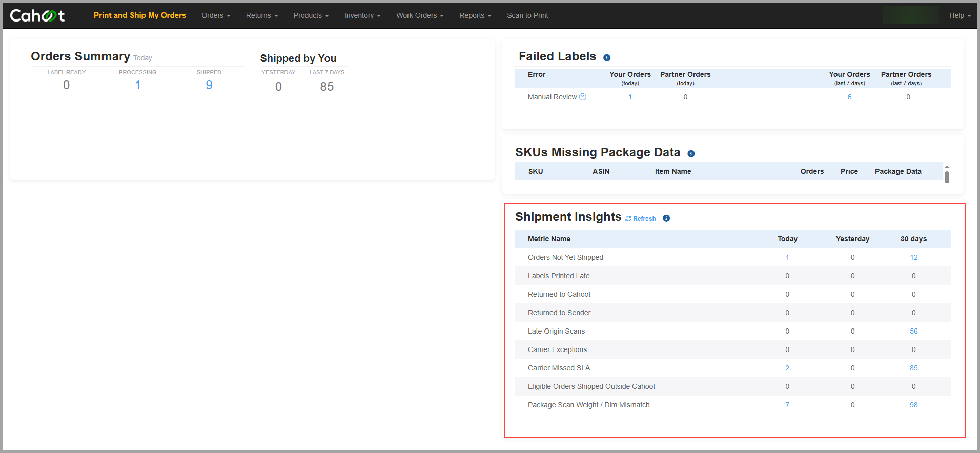Open Shipment Insights info icon
The width and height of the screenshot is (980, 453).
pyautogui.click(x=666, y=218)
